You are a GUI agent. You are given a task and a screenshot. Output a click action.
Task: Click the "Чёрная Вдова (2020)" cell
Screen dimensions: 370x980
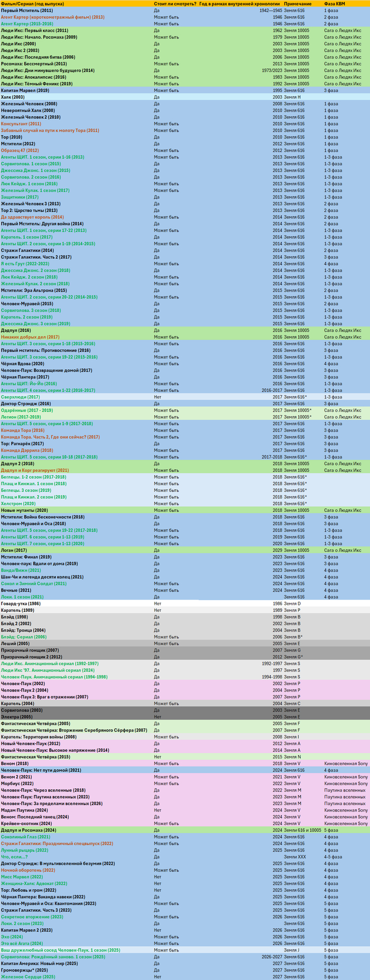pos(23,363)
